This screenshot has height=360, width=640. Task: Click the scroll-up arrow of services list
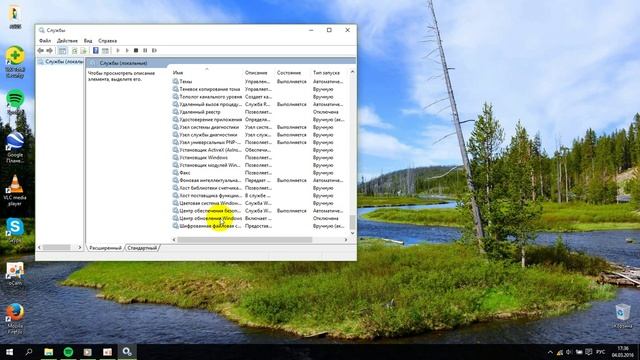point(353,72)
